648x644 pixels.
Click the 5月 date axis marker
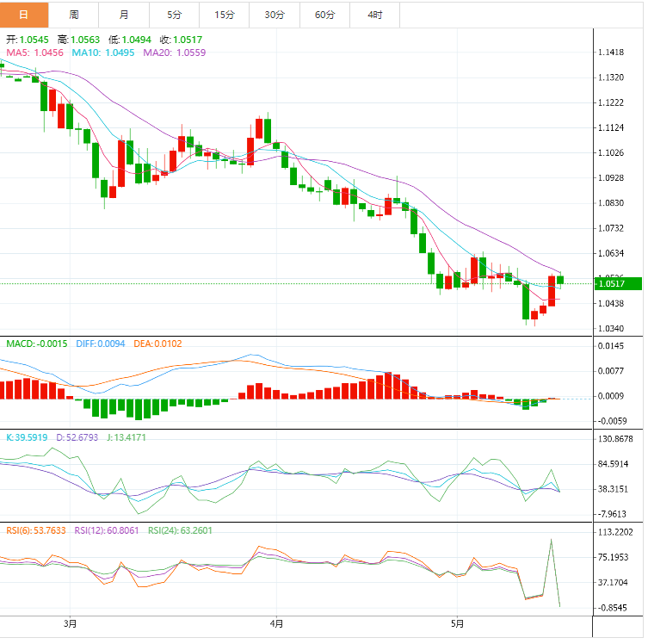pos(457,623)
